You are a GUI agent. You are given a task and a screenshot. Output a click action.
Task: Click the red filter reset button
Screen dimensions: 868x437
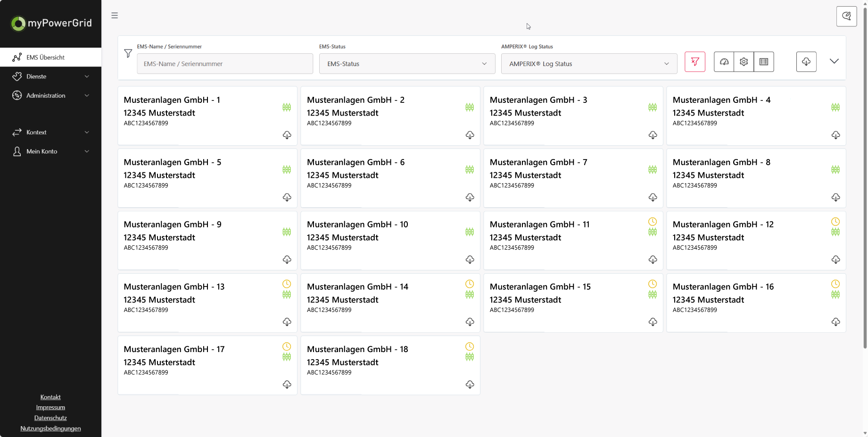point(694,62)
